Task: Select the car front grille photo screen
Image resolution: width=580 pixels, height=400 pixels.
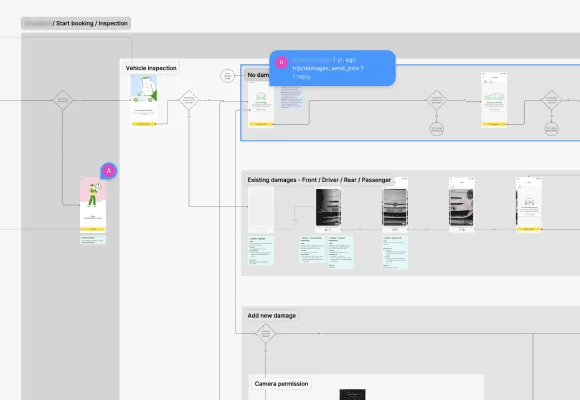Action: [395, 206]
